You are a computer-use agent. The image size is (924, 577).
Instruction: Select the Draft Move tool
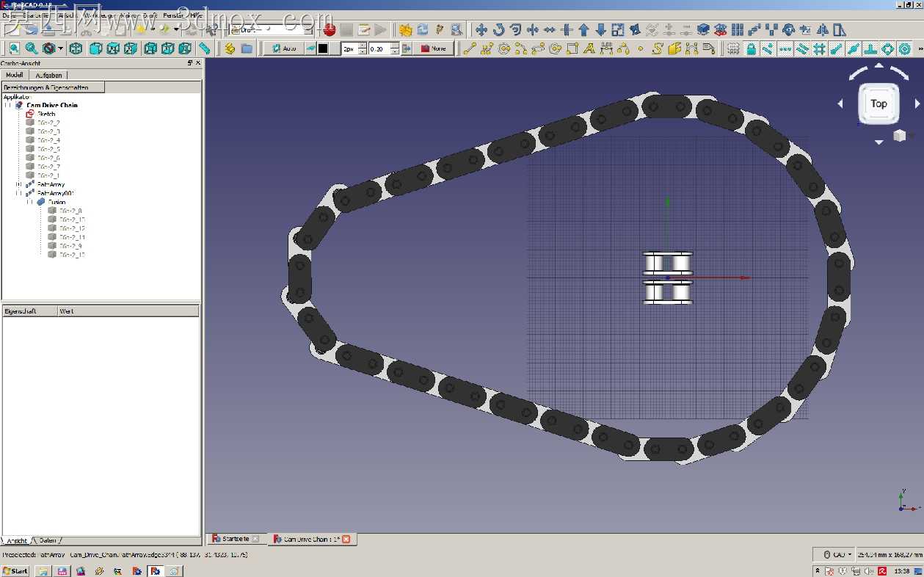point(481,30)
